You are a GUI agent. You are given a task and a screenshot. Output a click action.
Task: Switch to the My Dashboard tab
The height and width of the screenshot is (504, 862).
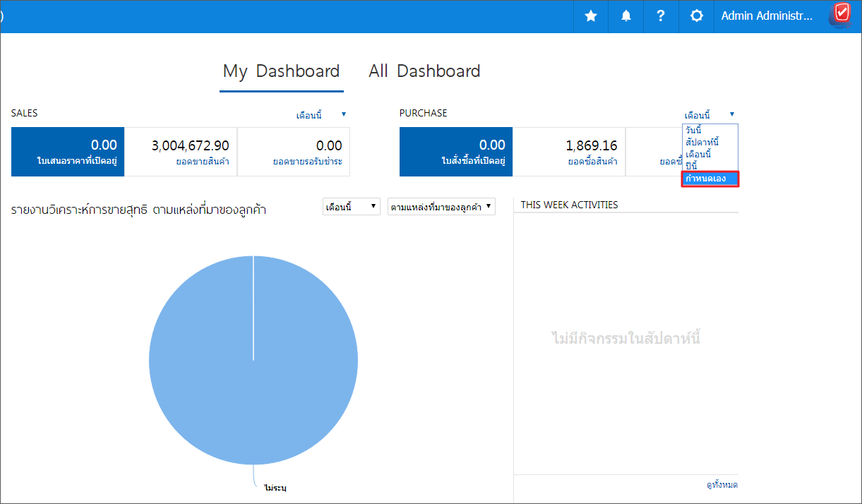pos(281,71)
